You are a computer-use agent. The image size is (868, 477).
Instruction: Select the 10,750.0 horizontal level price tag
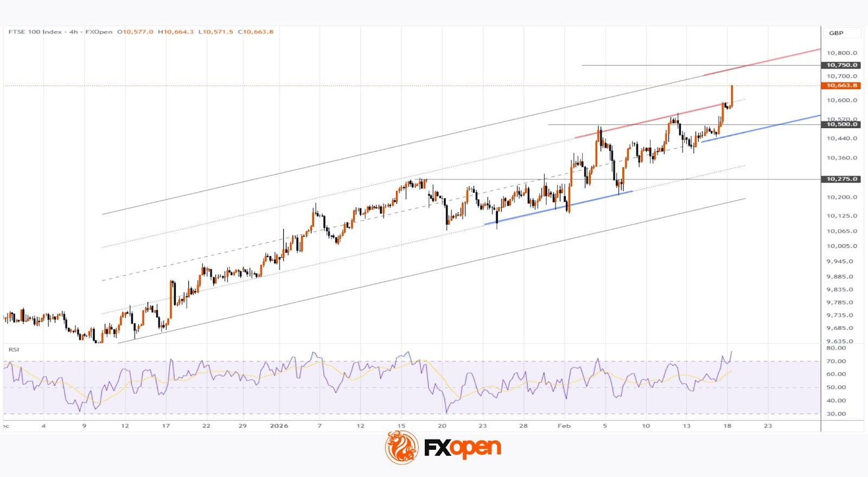[841, 65]
